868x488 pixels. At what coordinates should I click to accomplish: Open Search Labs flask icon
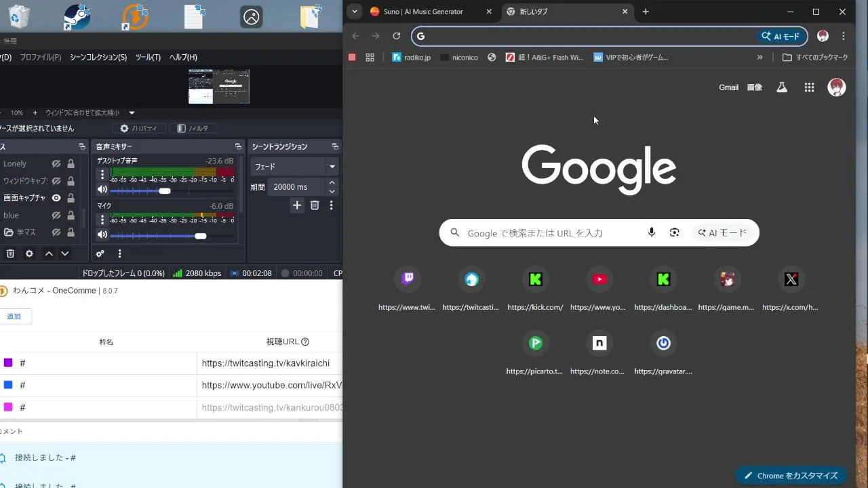[782, 87]
